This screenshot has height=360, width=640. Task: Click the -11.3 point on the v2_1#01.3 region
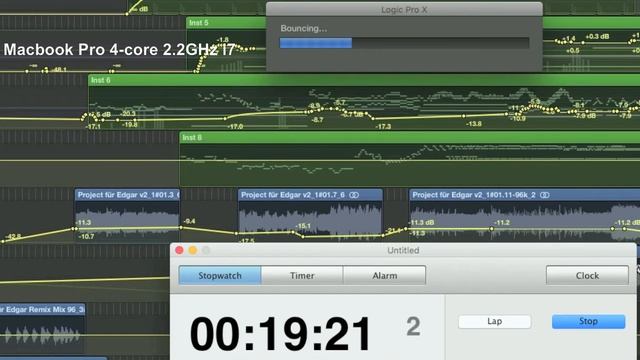pos(75,229)
